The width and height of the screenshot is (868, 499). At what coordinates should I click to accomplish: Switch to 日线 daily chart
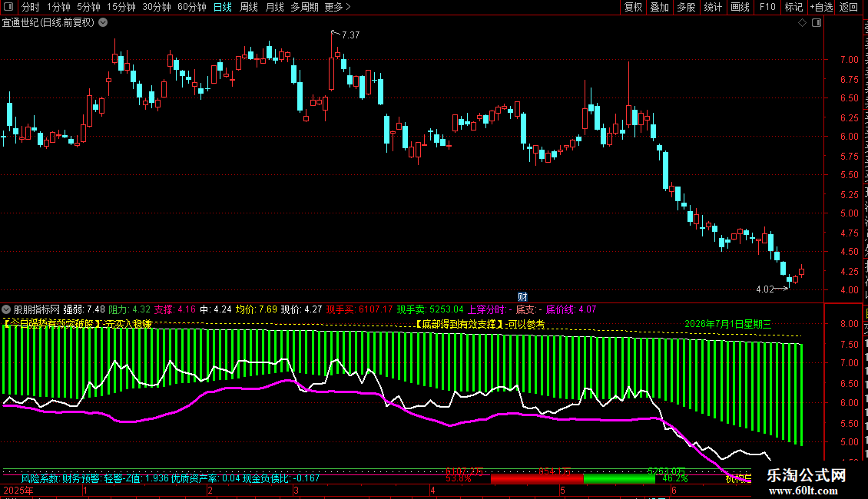(x=223, y=7)
